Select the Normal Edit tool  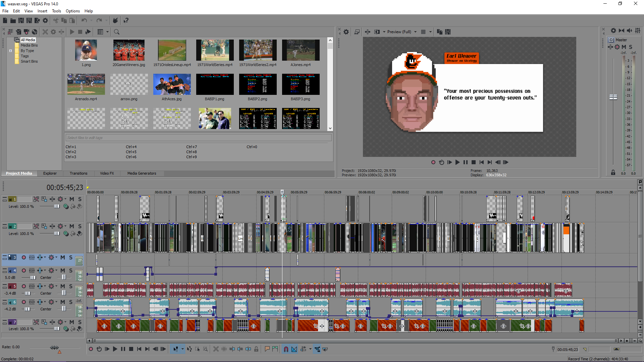click(175, 349)
